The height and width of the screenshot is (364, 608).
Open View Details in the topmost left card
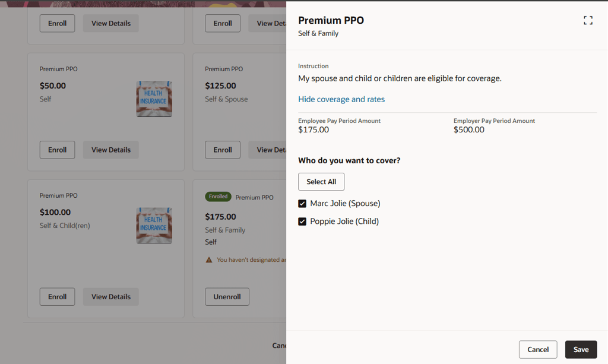pyautogui.click(x=111, y=24)
